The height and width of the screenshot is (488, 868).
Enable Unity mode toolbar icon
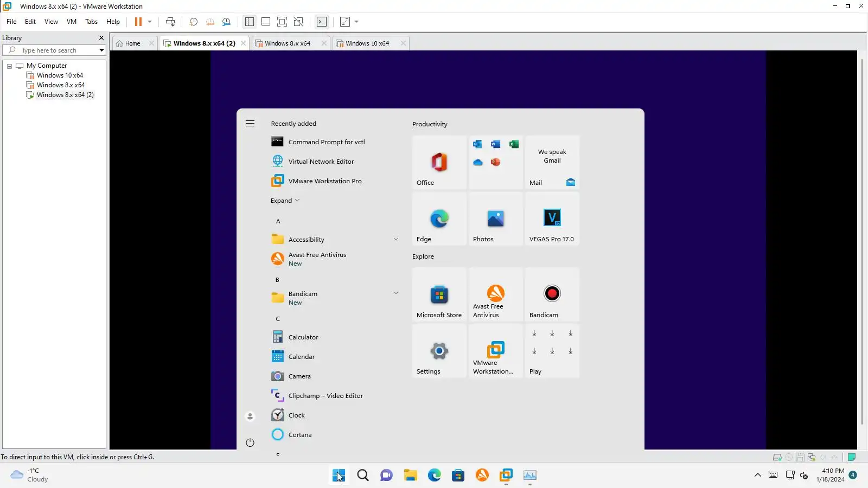tap(298, 22)
